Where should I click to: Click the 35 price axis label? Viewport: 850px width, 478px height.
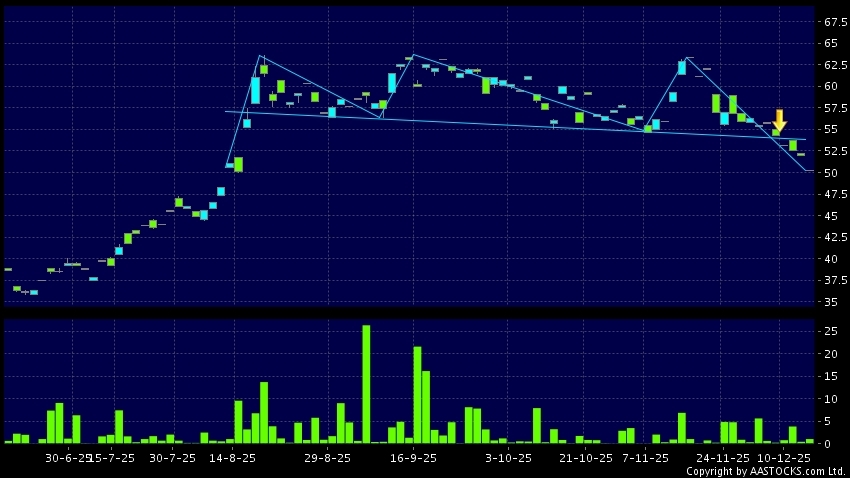(x=831, y=302)
